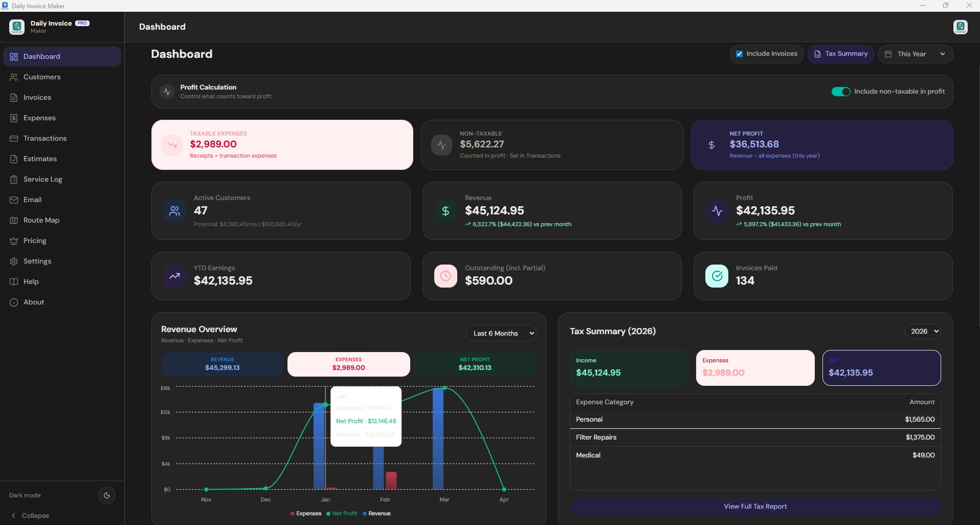Open the Invoices menu item

(37, 98)
